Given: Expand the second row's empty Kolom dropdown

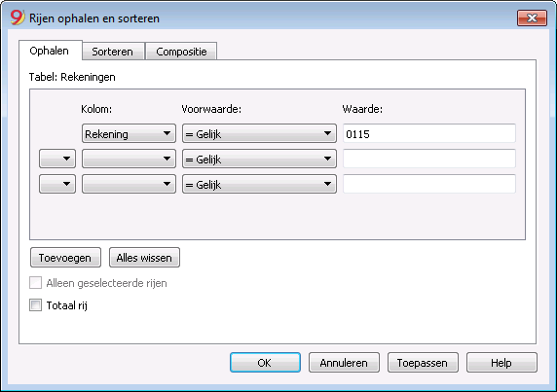Looking at the screenshot, I should point(129,159).
